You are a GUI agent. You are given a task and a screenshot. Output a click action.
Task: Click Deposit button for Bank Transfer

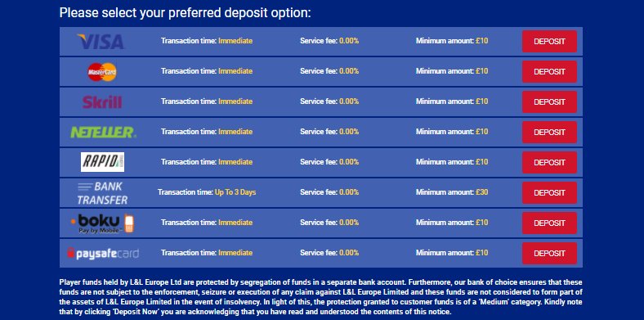pyautogui.click(x=549, y=192)
